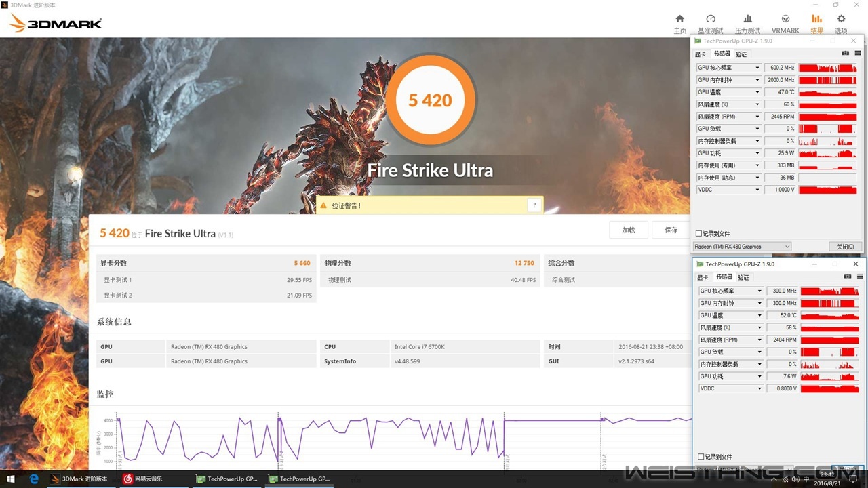Expand GPU 内存时钟 dropdown in upper GPU-Z

point(757,80)
